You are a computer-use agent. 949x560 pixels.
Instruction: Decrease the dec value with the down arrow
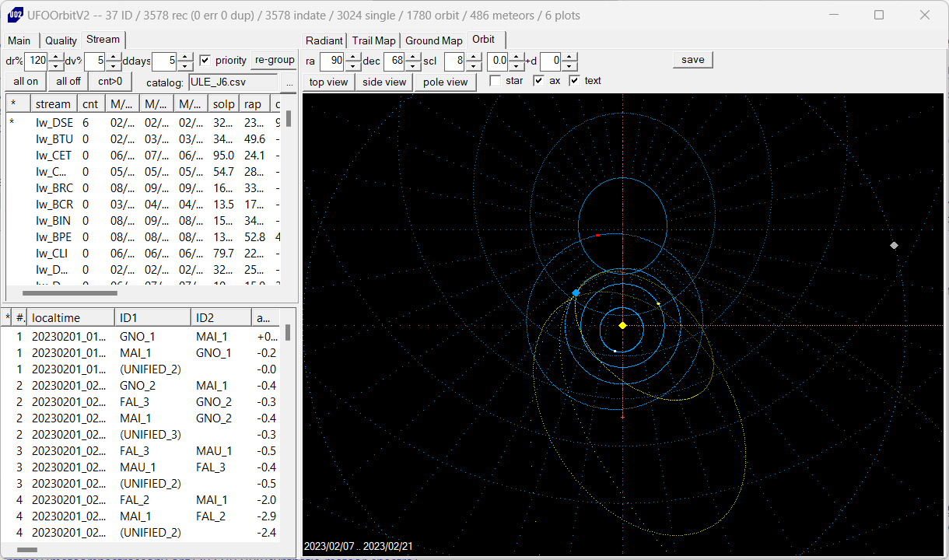pos(412,65)
